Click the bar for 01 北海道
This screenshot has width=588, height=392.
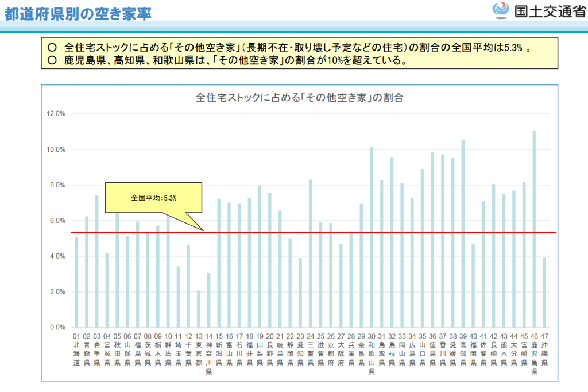tap(76, 282)
